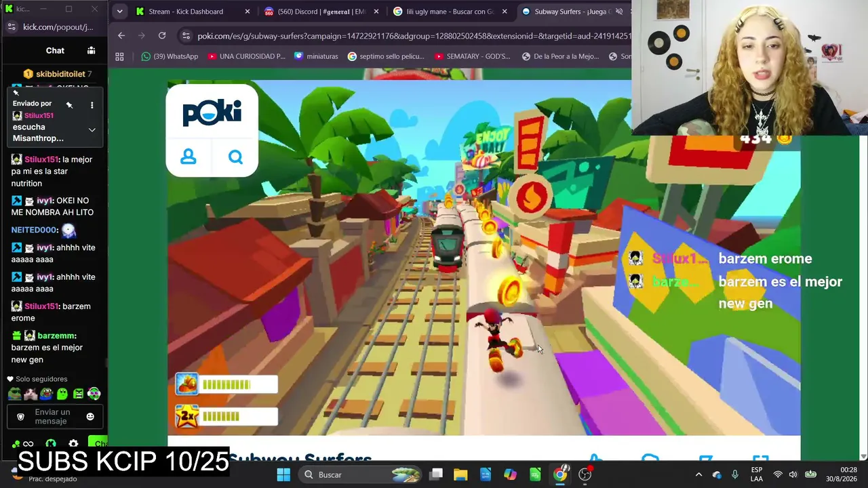Viewport: 868px width, 488px height.
Task: Open Task View on taskbar
Action: pyautogui.click(x=436, y=474)
